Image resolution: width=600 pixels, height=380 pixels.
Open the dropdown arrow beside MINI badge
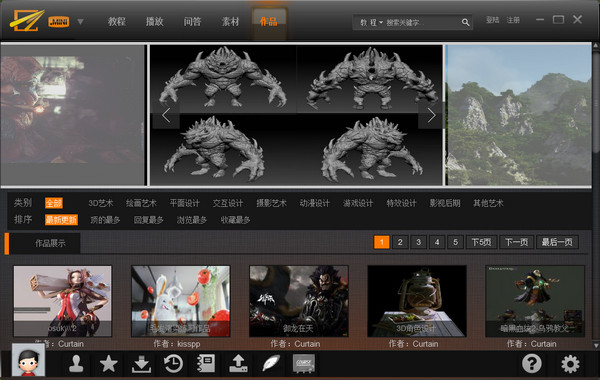(x=80, y=22)
